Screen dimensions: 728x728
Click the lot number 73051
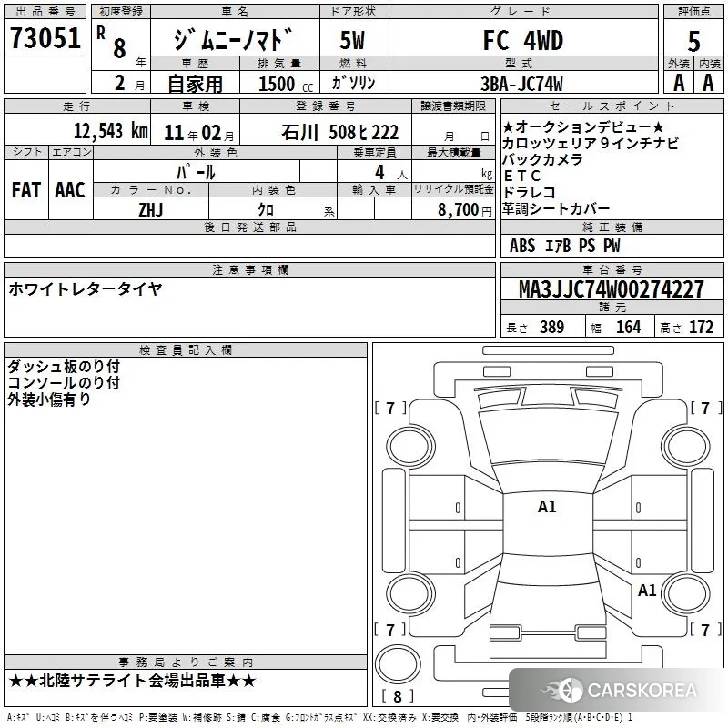[x=45, y=38]
